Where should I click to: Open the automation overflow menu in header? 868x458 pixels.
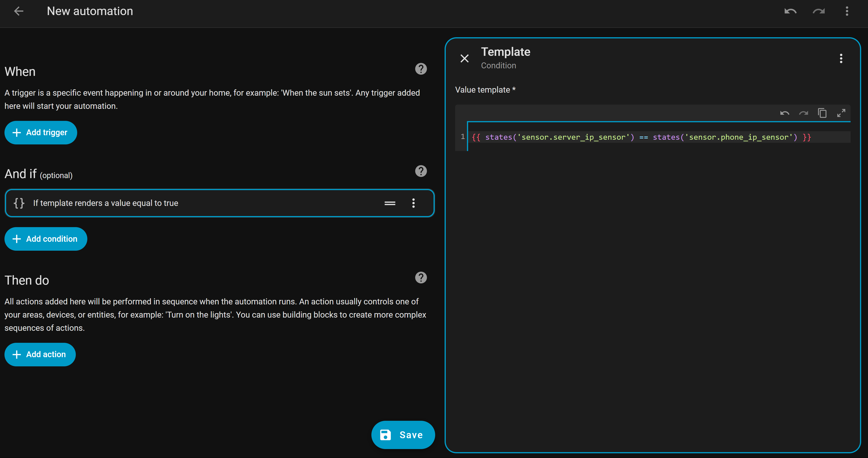pyautogui.click(x=847, y=11)
